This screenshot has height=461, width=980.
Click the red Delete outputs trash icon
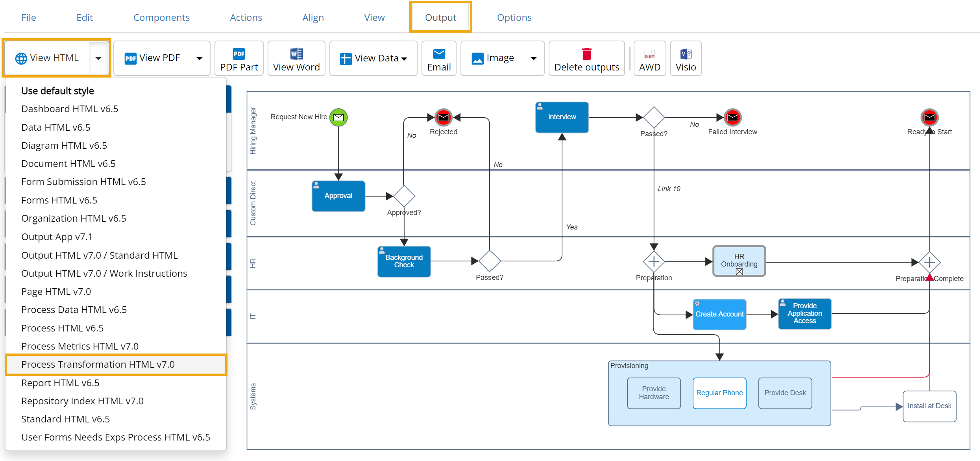(x=586, y=54)
